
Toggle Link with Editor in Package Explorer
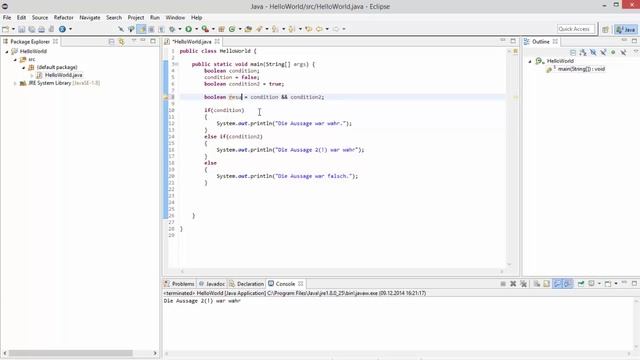[x=122, y=42]
